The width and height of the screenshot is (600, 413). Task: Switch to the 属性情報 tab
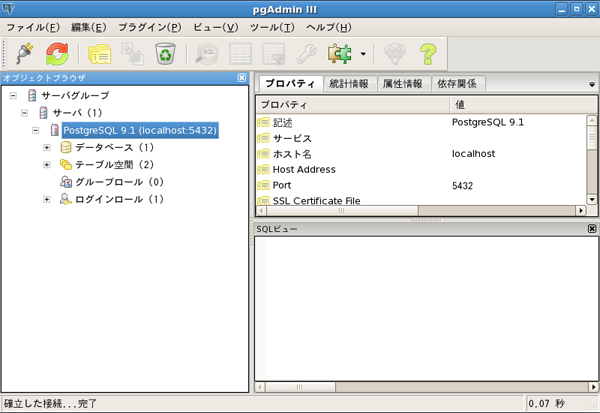click(403, 84)
